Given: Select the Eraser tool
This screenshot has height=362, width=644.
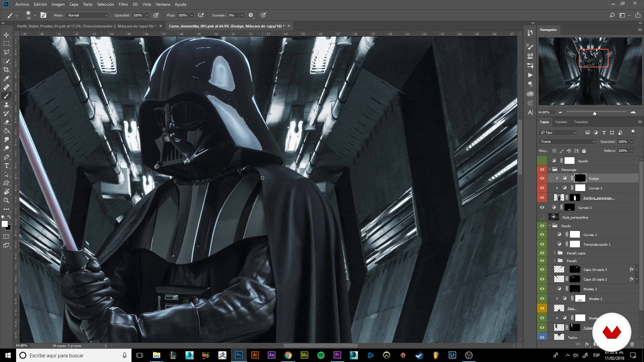Looking at the screenshot, I should (6, 122).
